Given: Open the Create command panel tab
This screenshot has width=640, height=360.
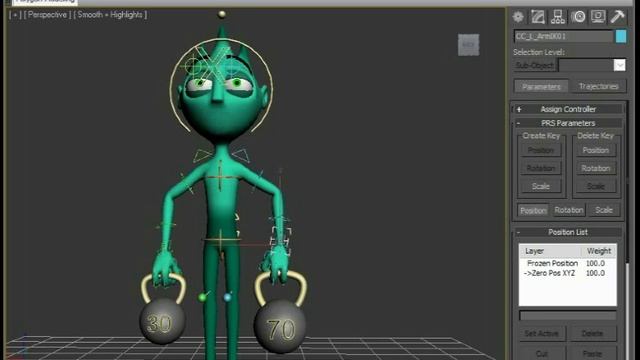Looking at the screenshot, I should pos(518,17).
